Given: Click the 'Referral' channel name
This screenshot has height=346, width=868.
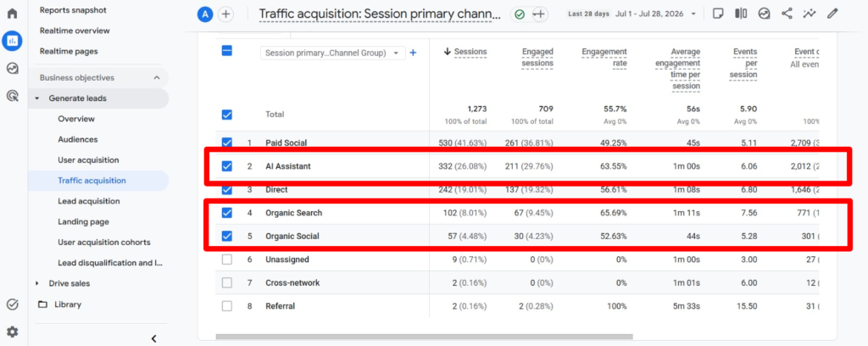Looking at the screenshot, I should (x=280, y=305).
